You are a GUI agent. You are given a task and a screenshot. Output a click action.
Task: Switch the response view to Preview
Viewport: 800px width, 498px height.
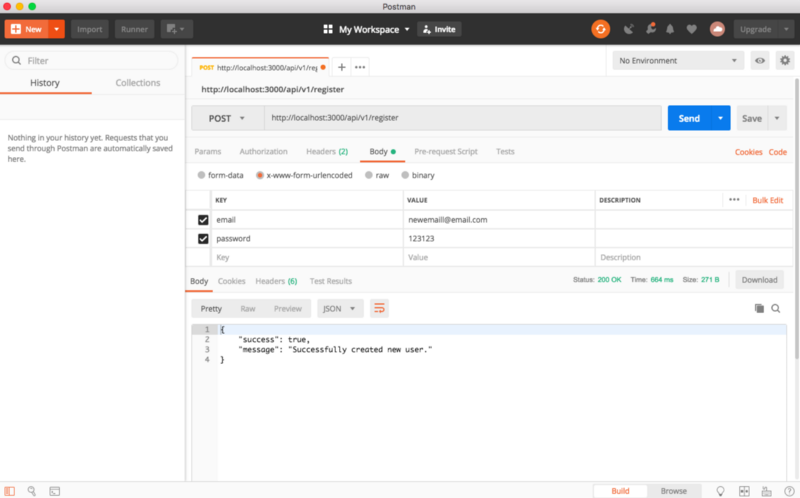pyautogui.click(x=288, y=309)
